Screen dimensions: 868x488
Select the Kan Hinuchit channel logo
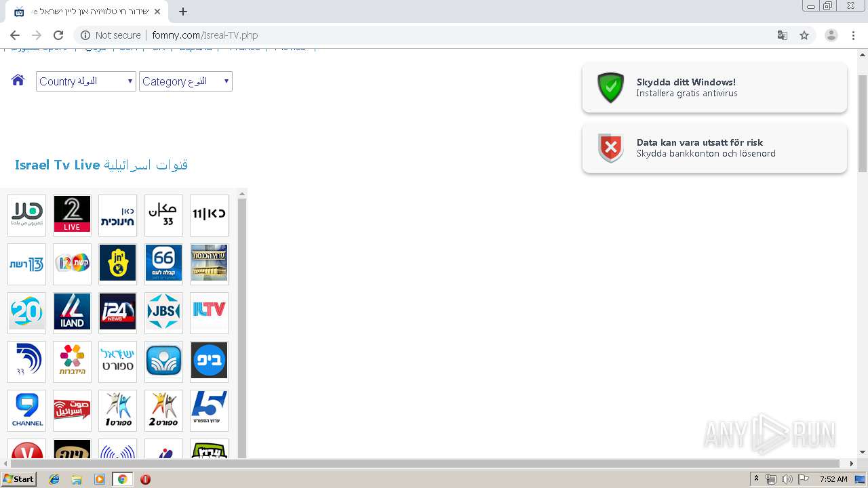coord(117,216)
